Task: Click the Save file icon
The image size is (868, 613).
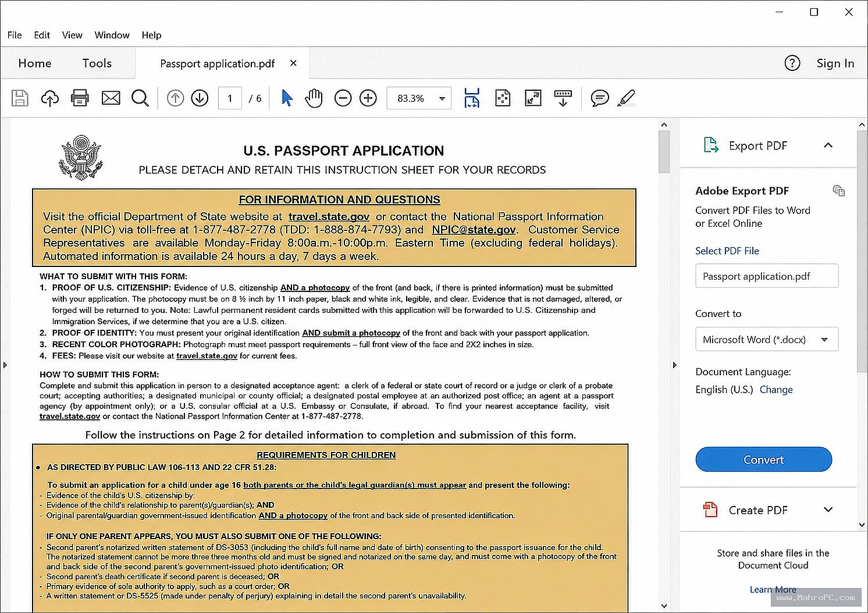Action: [20, 98]
